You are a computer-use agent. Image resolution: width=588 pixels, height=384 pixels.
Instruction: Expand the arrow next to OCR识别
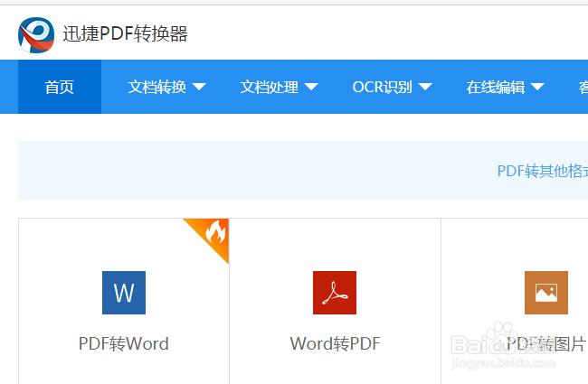click(x=425, y=88)
